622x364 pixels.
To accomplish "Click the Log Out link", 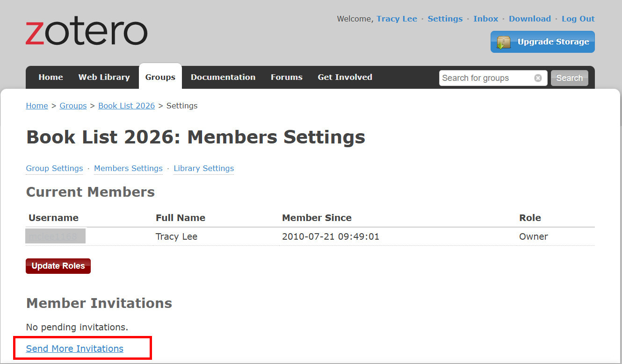I will [x=578, y=19].
